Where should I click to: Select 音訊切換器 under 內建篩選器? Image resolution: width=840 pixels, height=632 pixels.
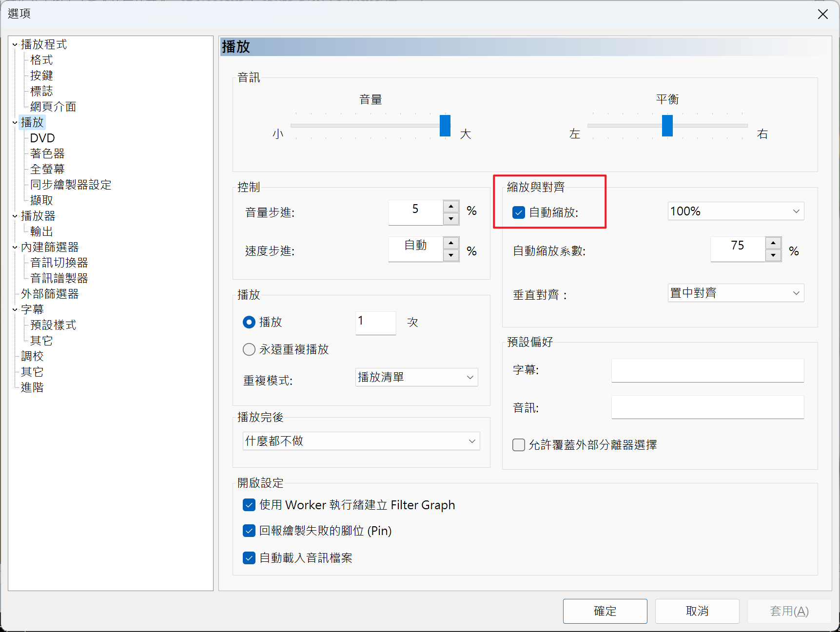point(59,262)
